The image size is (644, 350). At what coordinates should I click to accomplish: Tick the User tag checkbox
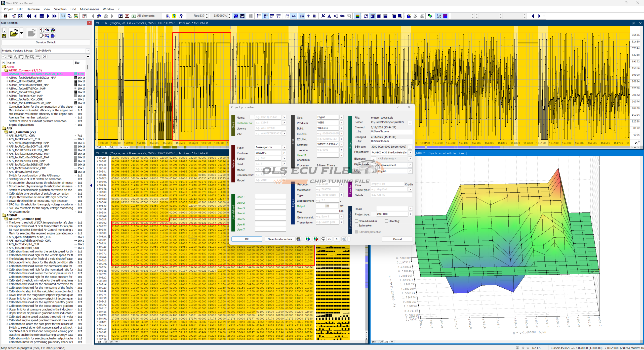click(x=387, y=221)
